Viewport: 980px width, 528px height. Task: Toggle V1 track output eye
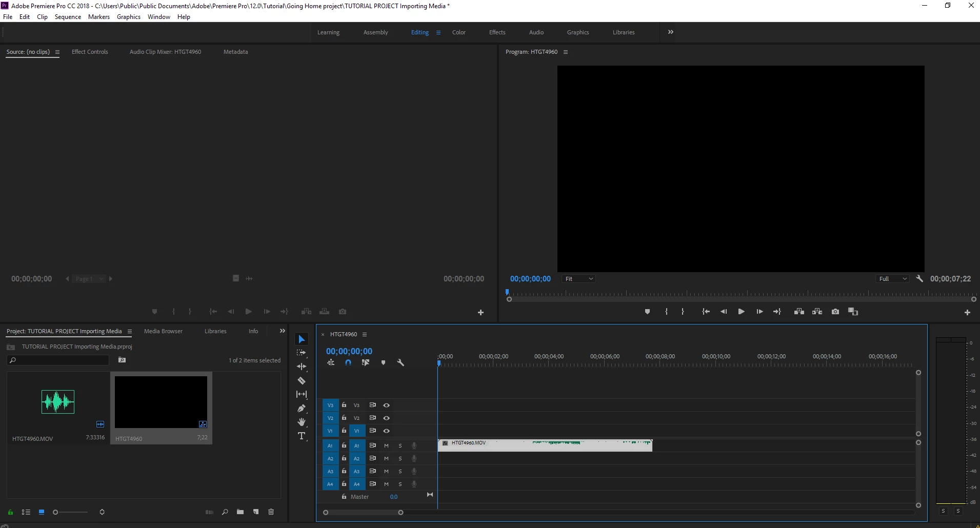coord(386,431)
